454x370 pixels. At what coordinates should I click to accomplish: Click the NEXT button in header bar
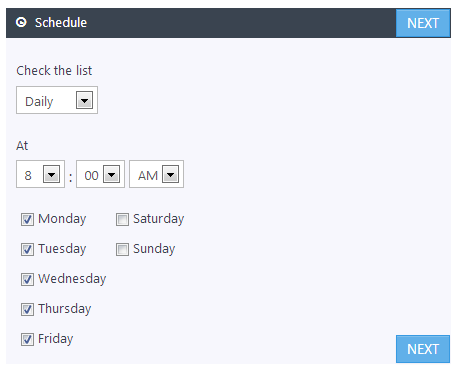423,23
